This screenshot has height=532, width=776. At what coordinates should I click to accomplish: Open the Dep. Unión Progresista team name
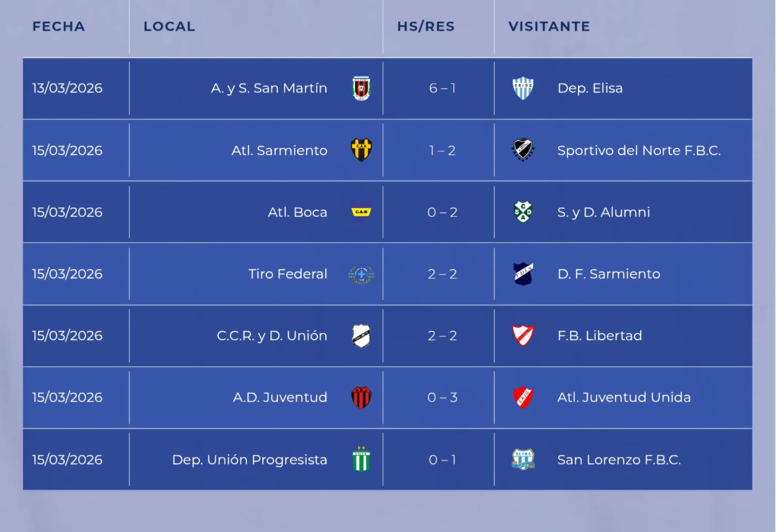(249, 460)
